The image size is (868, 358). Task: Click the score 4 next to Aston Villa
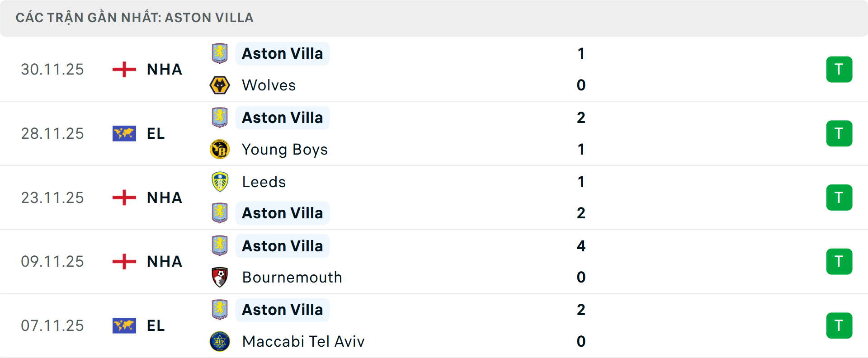click(581, 246)
